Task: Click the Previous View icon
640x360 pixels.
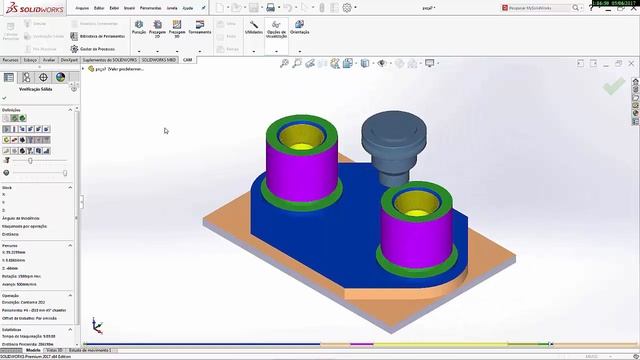Action: click(x=310, y=63)
